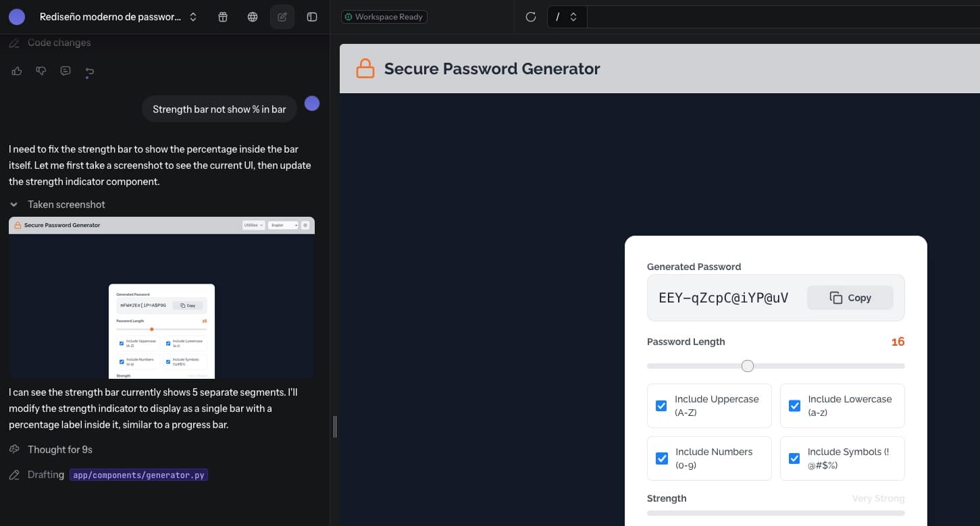Image resolution: width=980 pixels, height=526 pixels.
Task: Select the compose new chat icon
Action: coord(282,16)
